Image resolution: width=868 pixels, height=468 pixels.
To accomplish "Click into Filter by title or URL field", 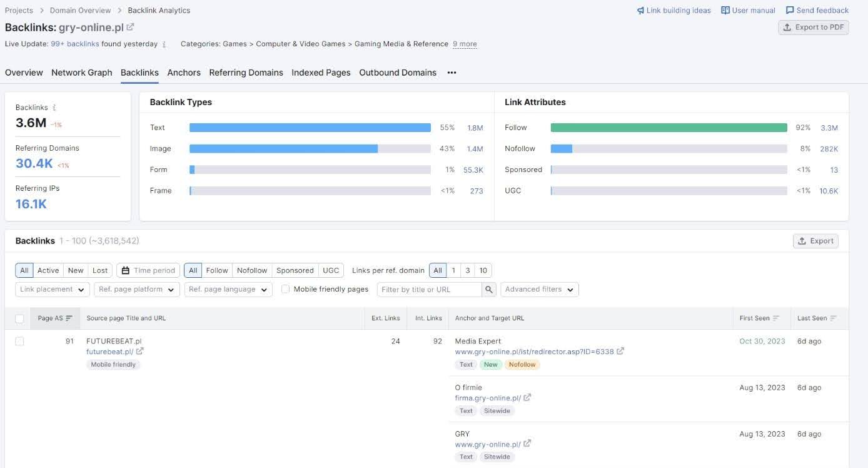I will point(430,290).
